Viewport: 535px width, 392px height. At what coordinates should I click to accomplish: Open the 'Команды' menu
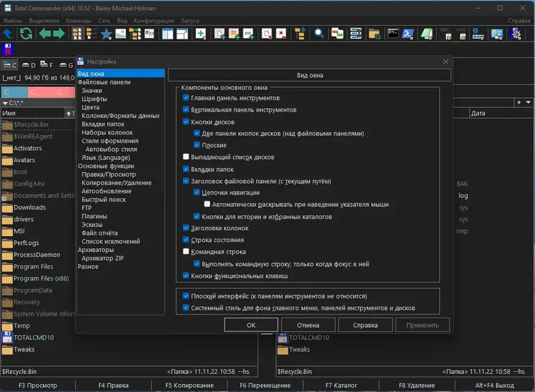click(78, 21)
